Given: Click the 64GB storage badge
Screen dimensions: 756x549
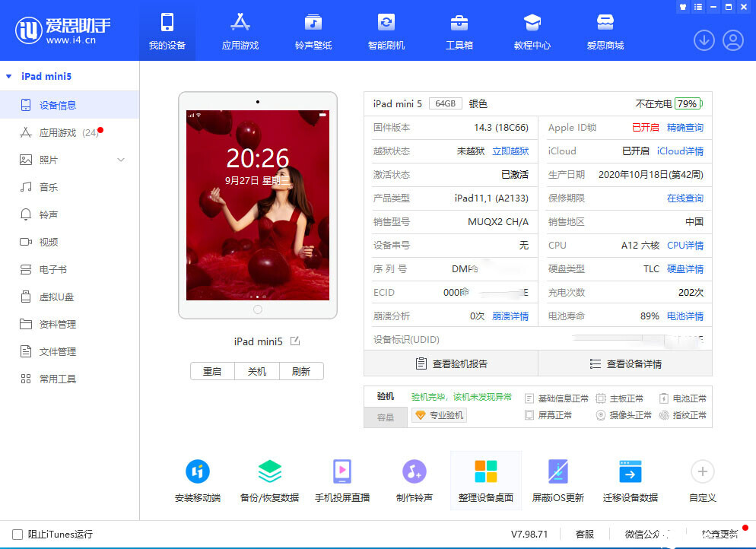Looking at the screenshot, I should click(445, 103).
